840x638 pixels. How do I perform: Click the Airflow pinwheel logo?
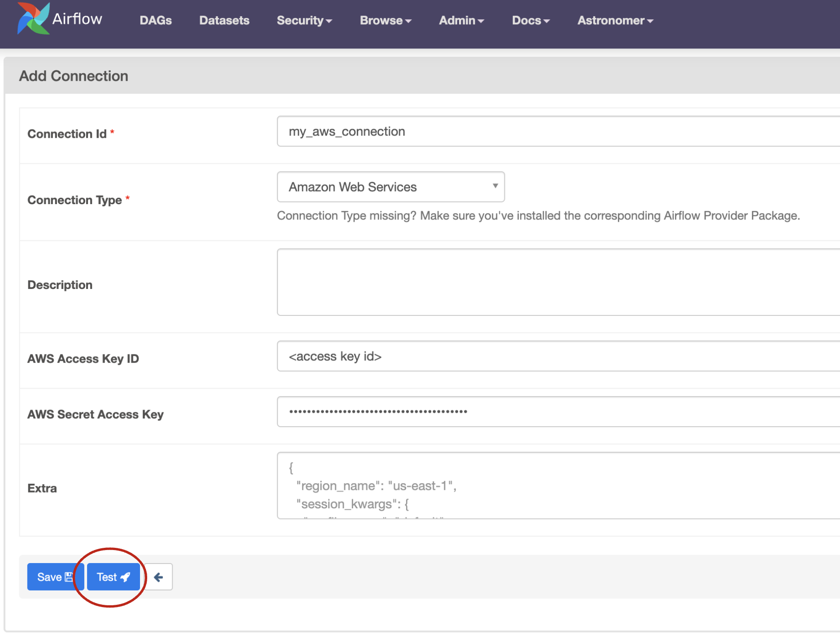click(x=33, y=19)
